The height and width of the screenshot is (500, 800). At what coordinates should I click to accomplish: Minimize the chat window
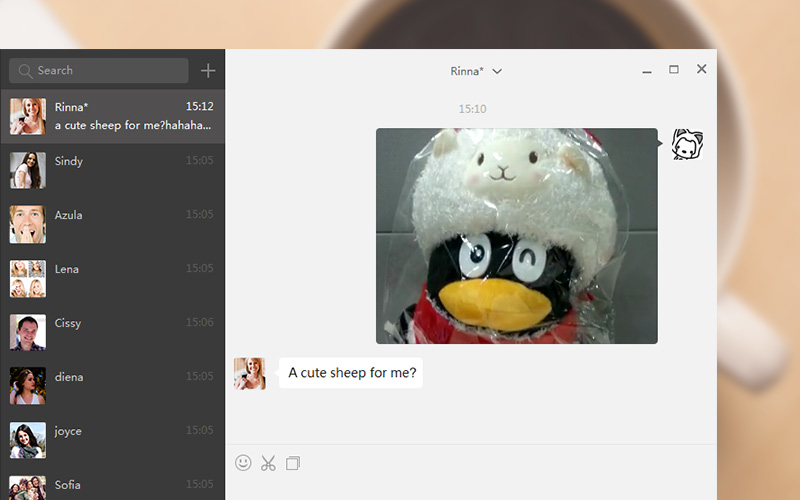(647, 70)
